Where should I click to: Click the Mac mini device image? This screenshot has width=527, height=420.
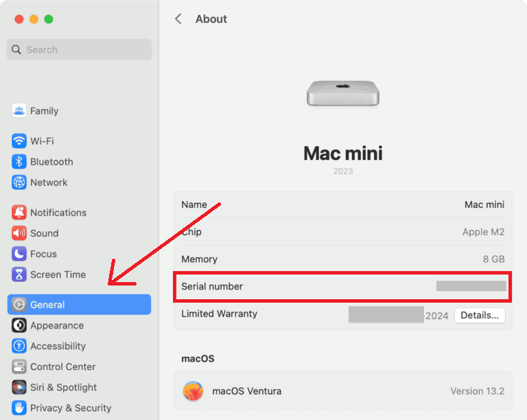342,93
